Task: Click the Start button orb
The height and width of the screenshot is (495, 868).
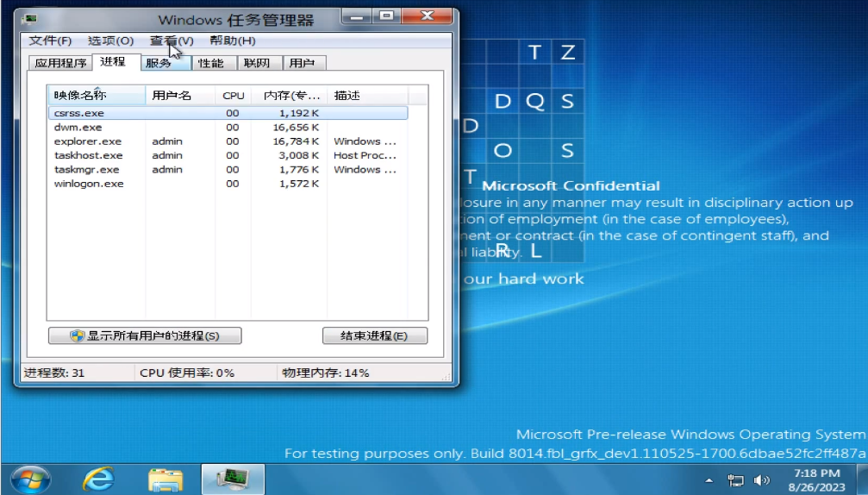Action: [x=29, y=479]
